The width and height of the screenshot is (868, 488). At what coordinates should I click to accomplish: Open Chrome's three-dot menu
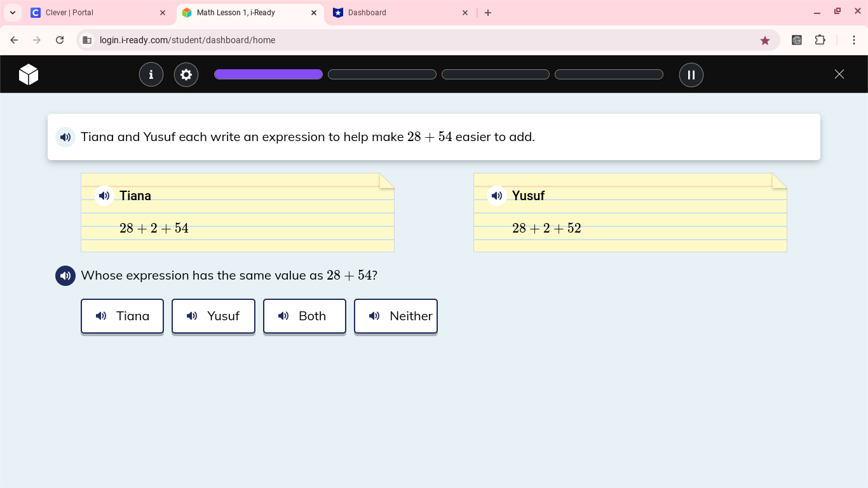click(855, 39)
